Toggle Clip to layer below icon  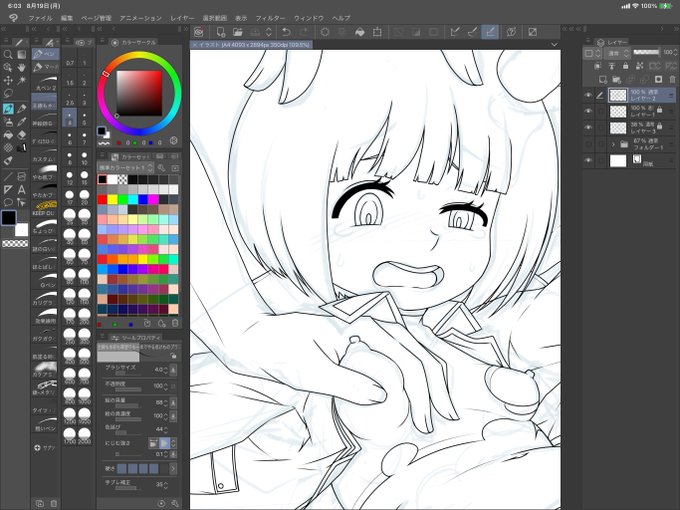[x=598, y=65]
